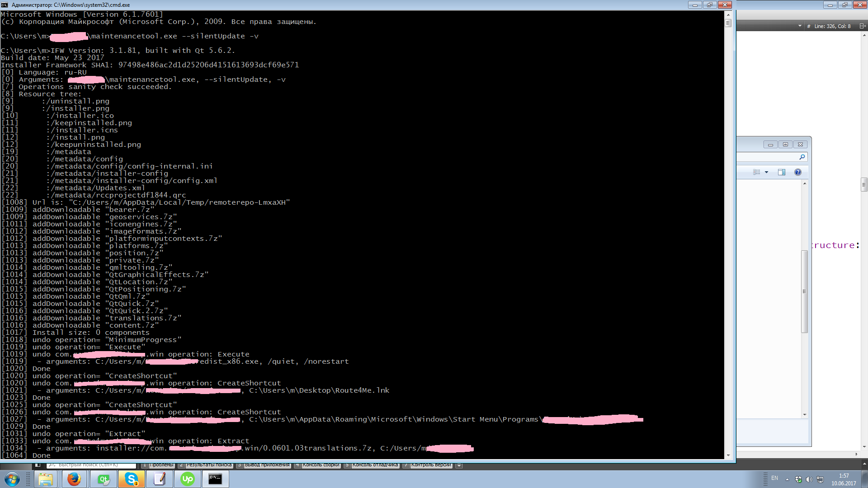
Task: Click the Explorer window search magnifier icon
Action: click(802, 157)
